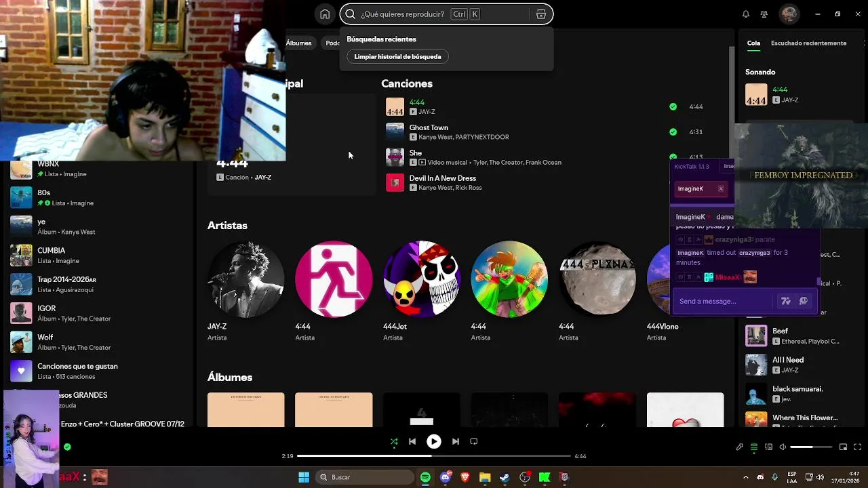Mute the volume speaker icon
868x488 pixels.
[x=783, y=447]
